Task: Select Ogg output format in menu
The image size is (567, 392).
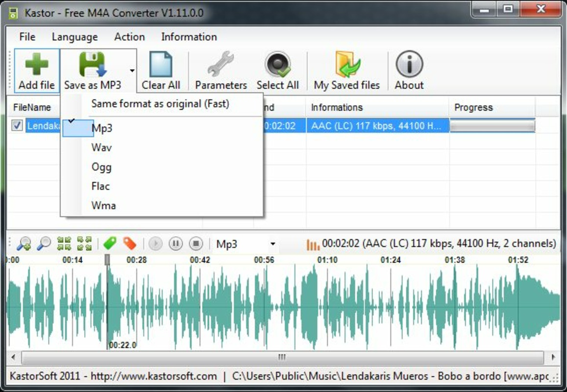Action: tap(162, 167)
